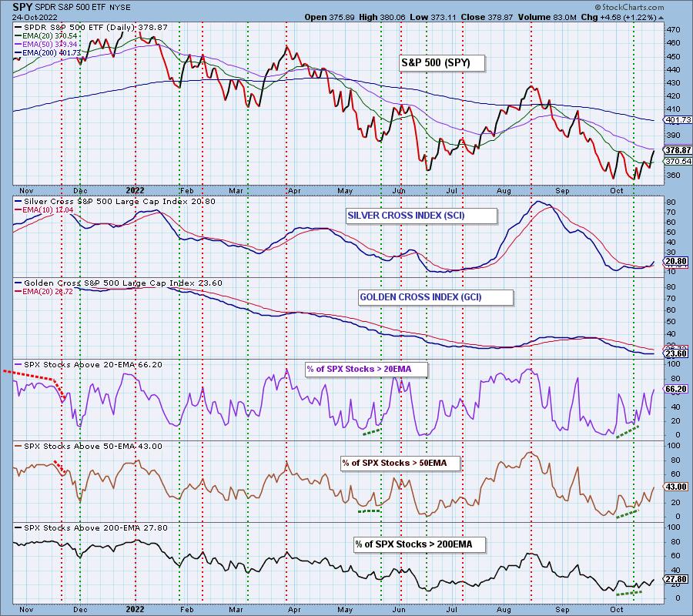Viewport: 693px width, 616px height.
Task: Click the 370.54 price tag on the right axis
Action: click(678, 161)
